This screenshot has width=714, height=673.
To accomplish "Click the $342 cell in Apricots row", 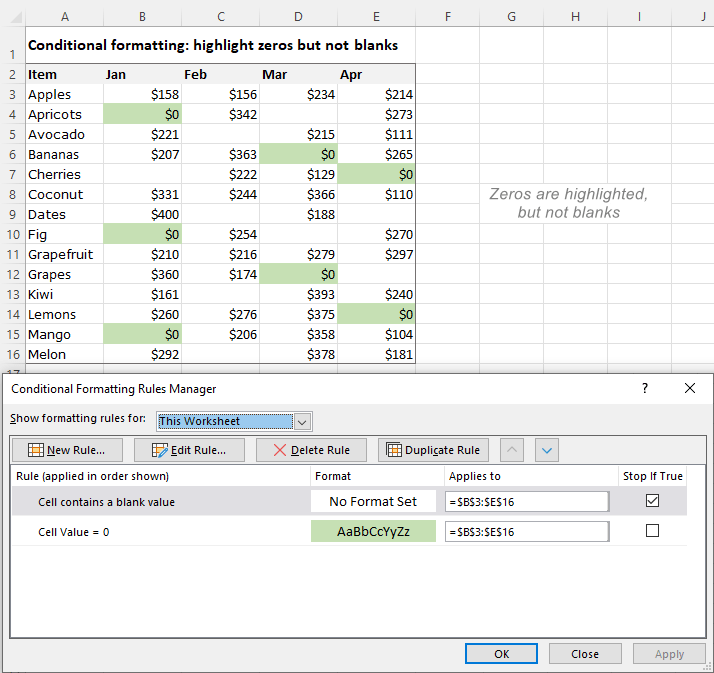I will tap(220, 114).
